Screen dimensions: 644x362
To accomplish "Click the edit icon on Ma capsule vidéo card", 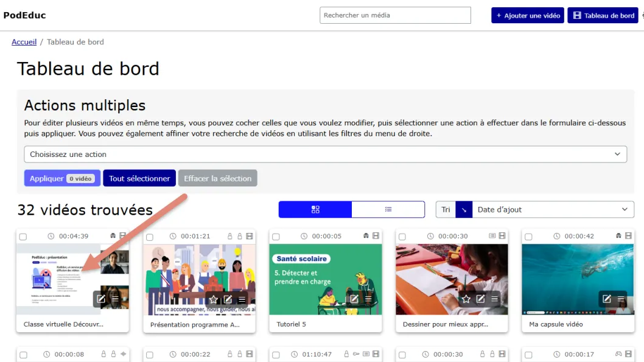I will coord(607,299).
